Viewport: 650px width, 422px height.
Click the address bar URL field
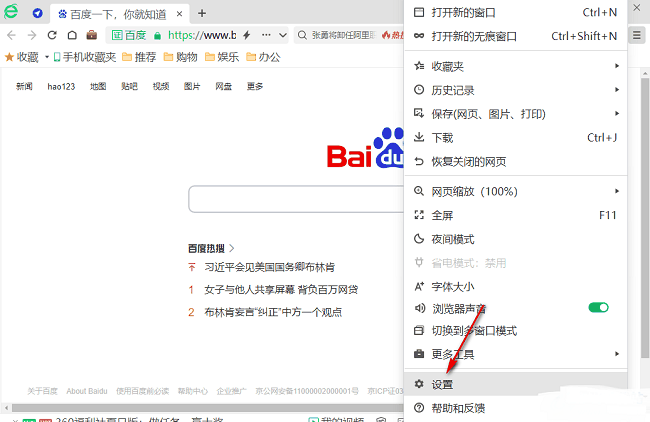[x=202, y=35]
